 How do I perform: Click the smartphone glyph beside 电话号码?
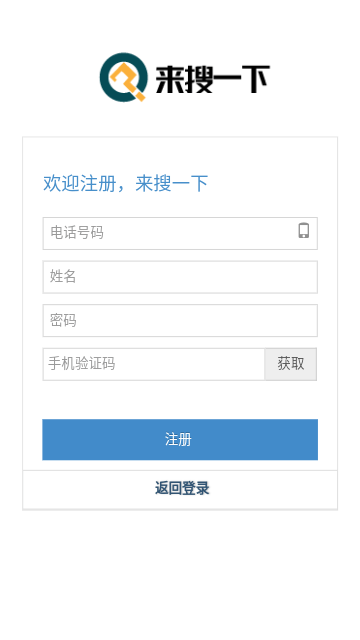[x=303, y=231]
